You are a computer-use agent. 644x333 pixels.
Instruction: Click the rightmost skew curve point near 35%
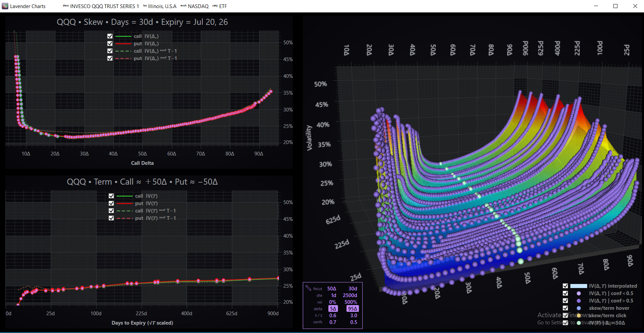(271, 91)
